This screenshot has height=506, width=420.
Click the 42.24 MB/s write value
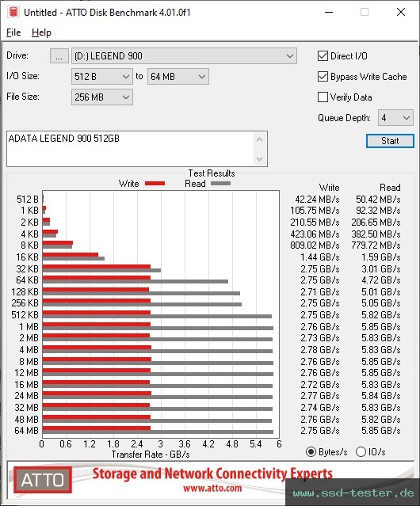[317, 200]
